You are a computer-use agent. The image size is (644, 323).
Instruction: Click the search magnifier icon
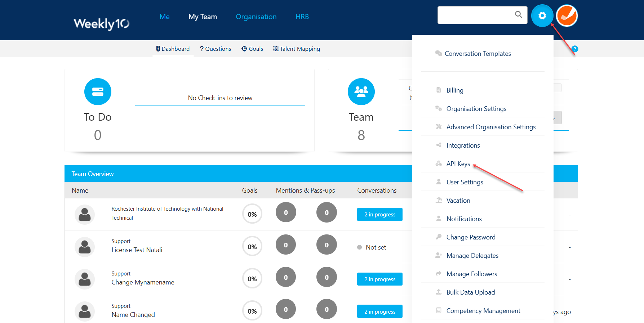point(518,14)
